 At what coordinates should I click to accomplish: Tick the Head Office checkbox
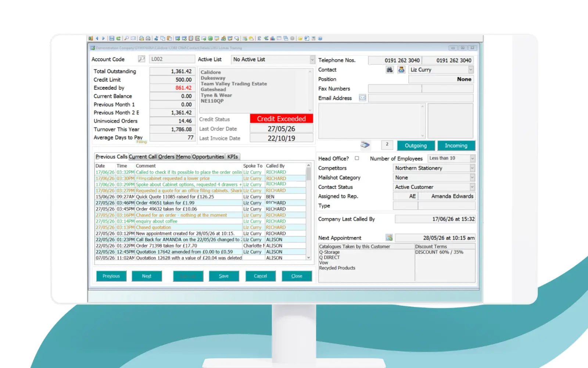pos(357,158)
